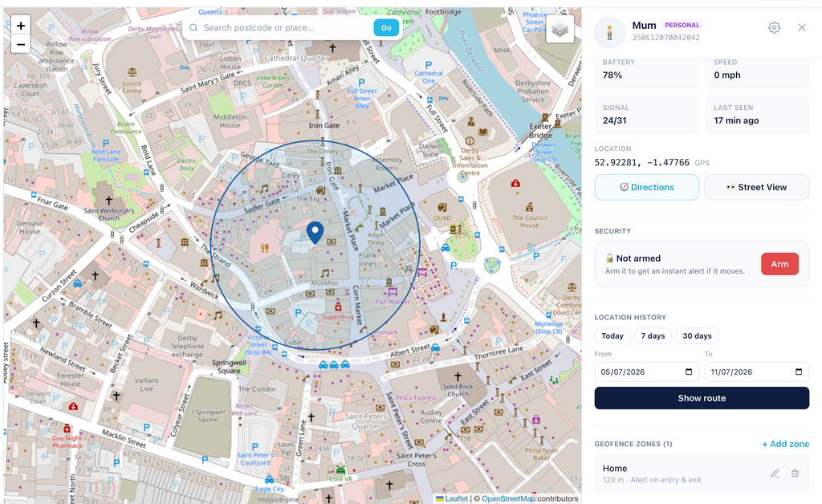The image size is (822, 504).
Task: Click Solid Rock Church cross icon
Action: (458, 376)
